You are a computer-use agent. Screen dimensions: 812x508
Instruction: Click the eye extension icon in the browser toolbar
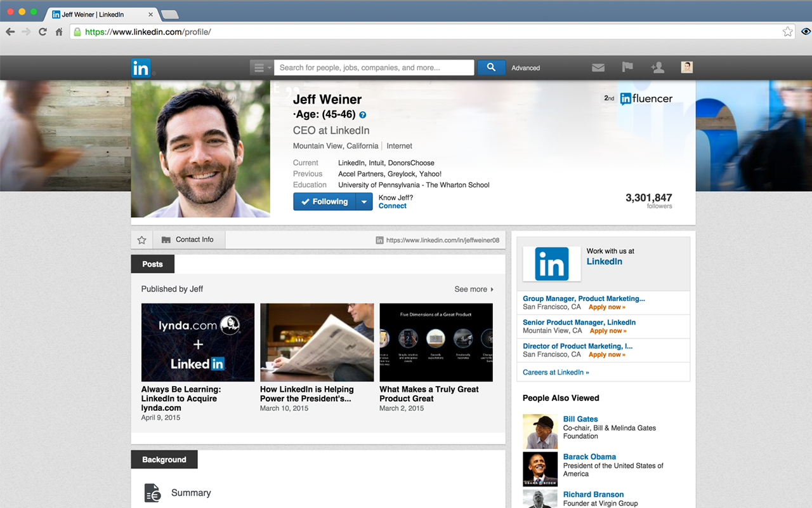806,32
